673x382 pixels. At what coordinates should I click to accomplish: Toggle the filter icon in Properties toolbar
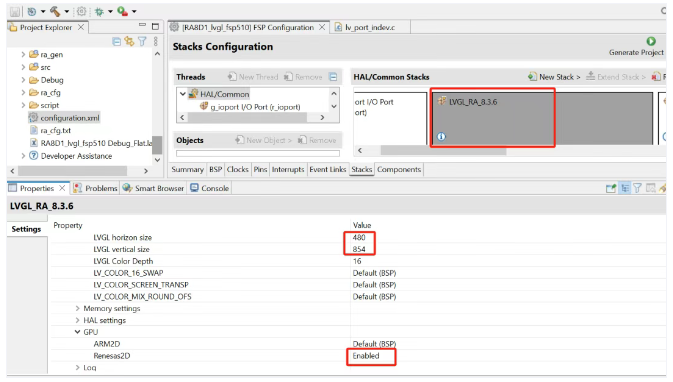coord(637,188)
